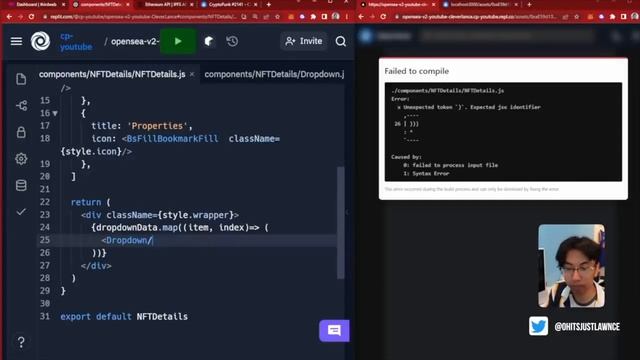Open the cp-youtube profile link
This screenshot has height=360, width=640.
coord(76,41)
